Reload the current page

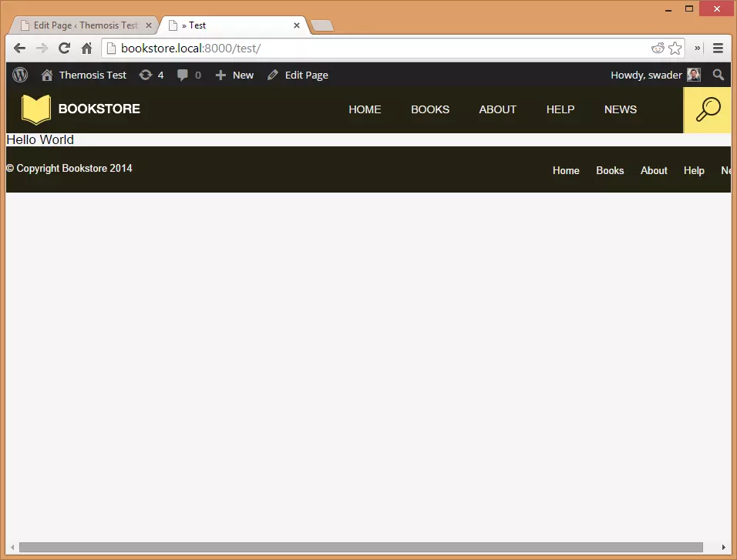(65, 48)
